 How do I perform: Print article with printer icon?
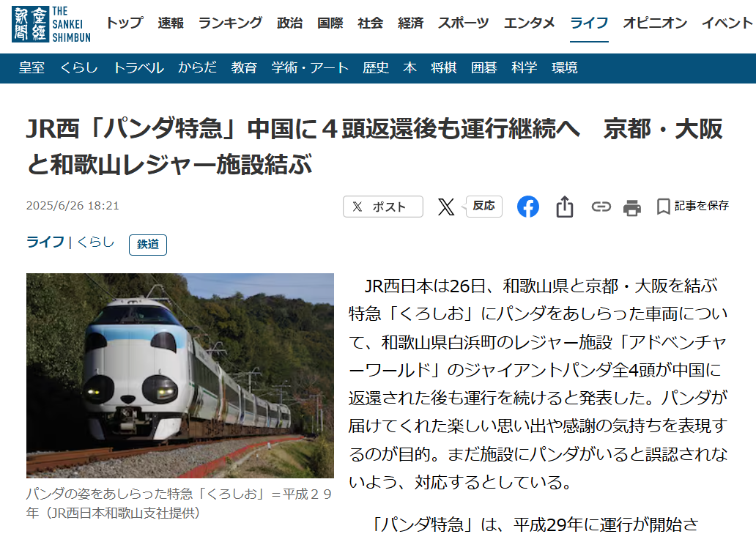point(631,208)
